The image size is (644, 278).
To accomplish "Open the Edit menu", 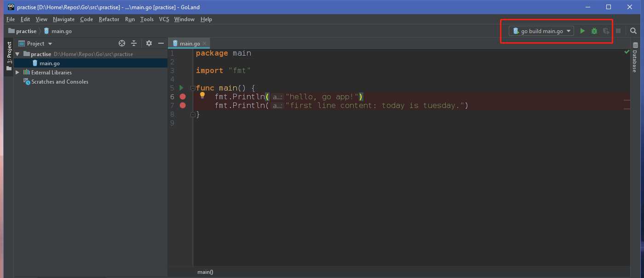I will 25,19.
